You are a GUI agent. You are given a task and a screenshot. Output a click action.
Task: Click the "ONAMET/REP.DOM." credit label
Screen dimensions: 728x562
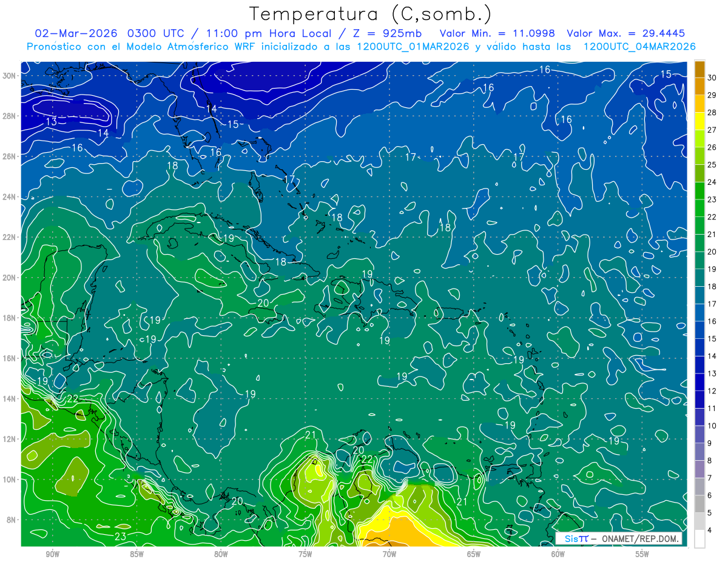(x=642, y=538)
